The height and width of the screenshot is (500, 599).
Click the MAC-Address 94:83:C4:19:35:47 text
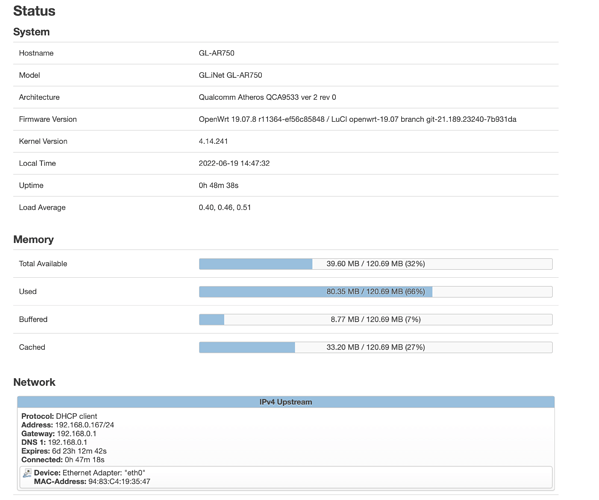(x=92, y=482)
